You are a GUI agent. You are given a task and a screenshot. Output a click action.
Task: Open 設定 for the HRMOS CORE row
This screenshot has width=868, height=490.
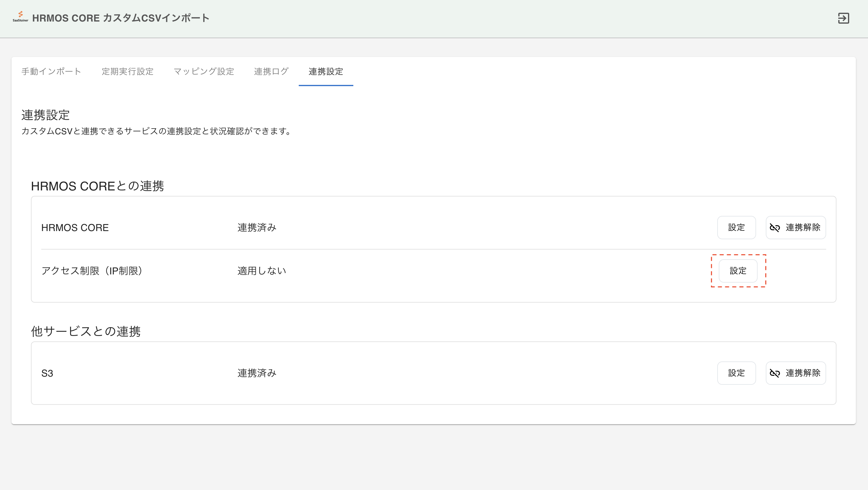736,228
